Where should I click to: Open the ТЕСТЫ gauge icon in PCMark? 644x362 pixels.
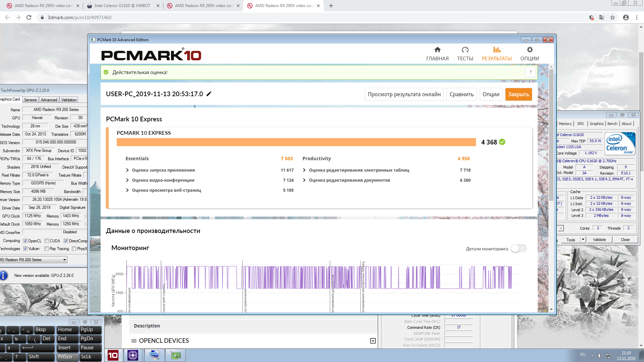[x=465, y=50]
